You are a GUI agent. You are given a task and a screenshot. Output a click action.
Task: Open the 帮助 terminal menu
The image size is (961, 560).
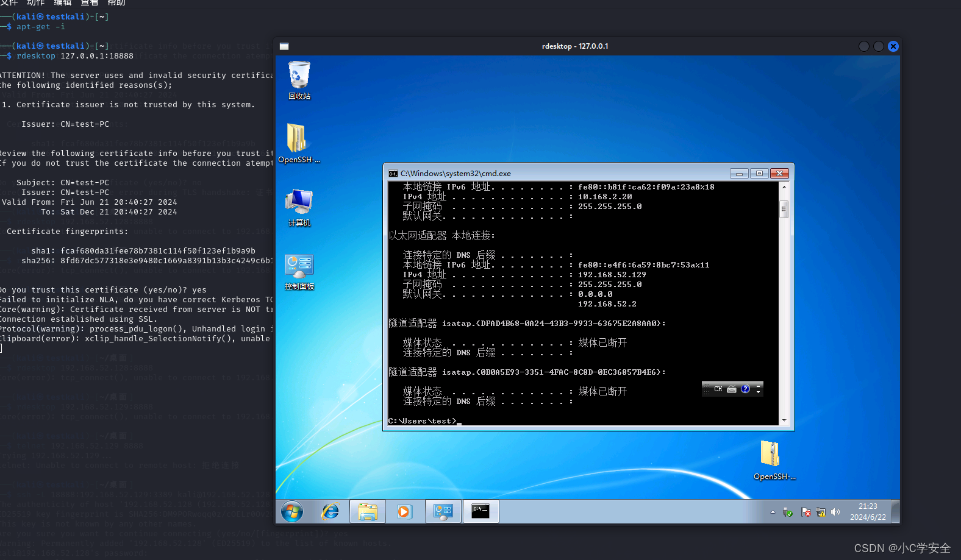coord(116,2)
